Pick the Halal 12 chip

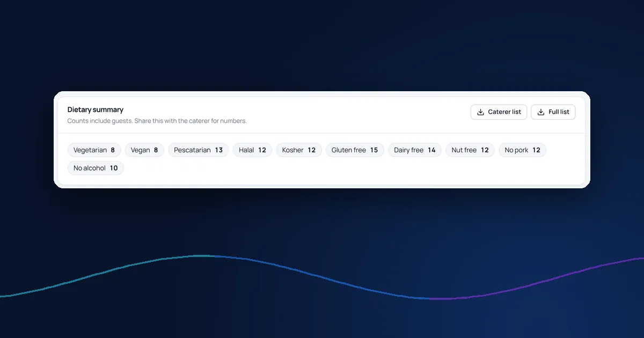point(253,150)
